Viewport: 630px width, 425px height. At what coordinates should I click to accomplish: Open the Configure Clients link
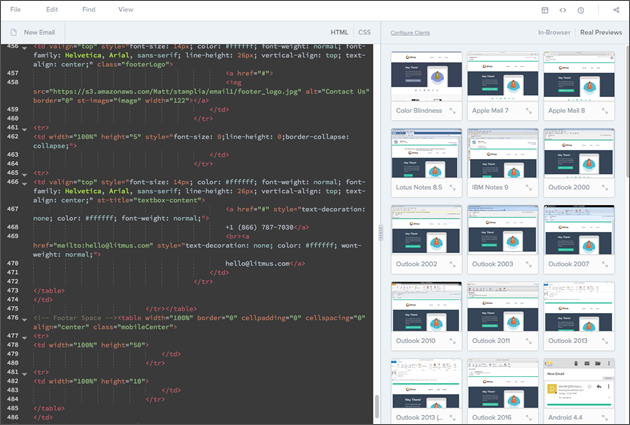pos(410,33)
